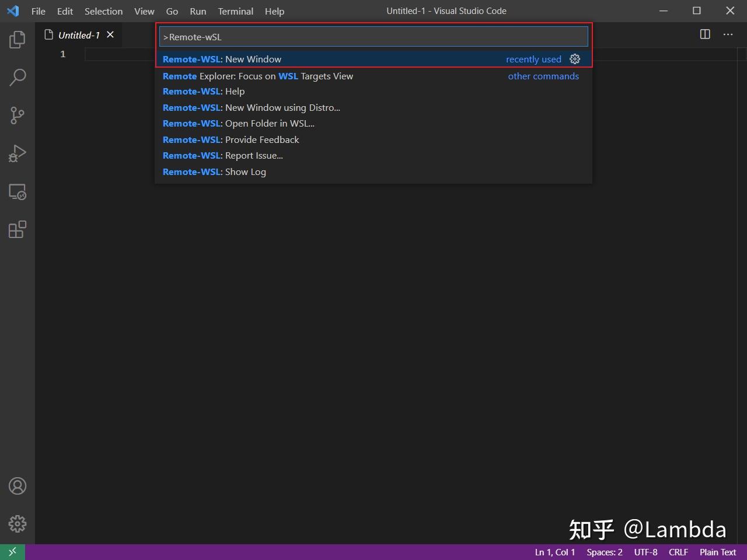The height and width of the screenshot is (560, 747).
Task: Click the Accounts icon above the gear
Action: (x=18, y=485)
